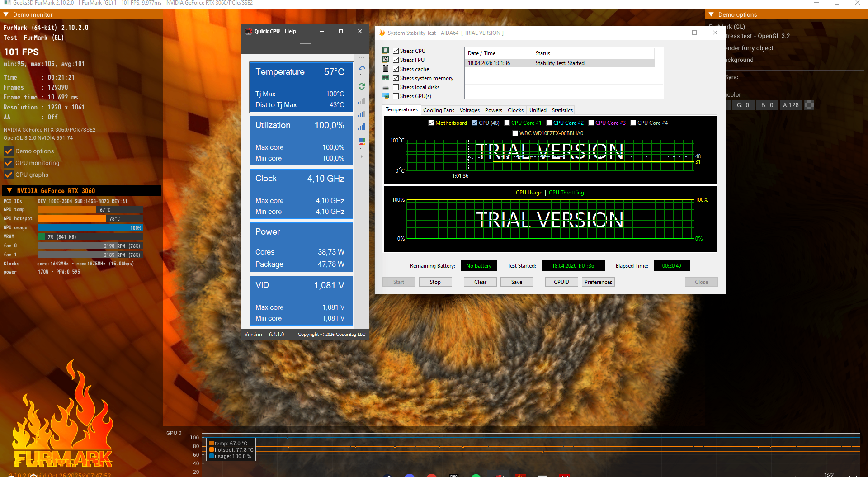Enable the CPU Core #1 graph checkbox

507,123
